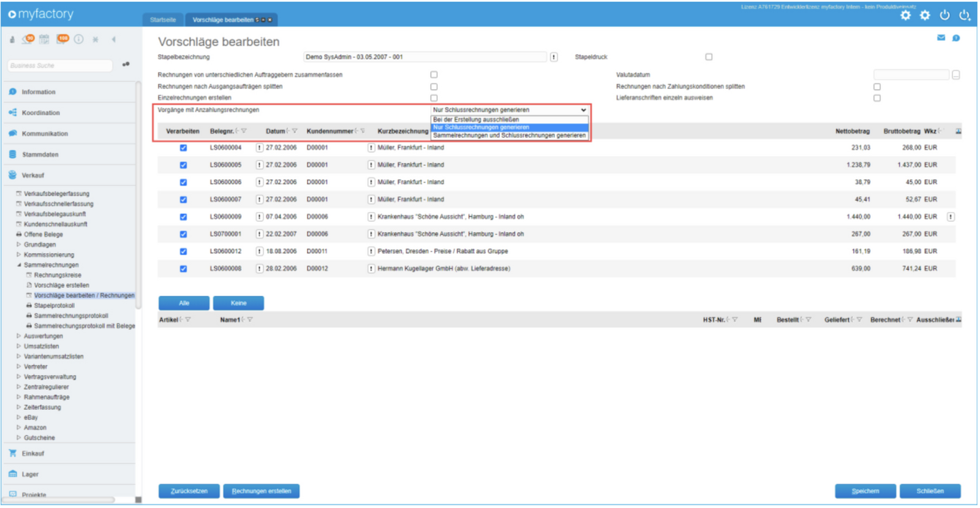
Task: Open Vorschläge erstellen in the tree
Action: 61,286
